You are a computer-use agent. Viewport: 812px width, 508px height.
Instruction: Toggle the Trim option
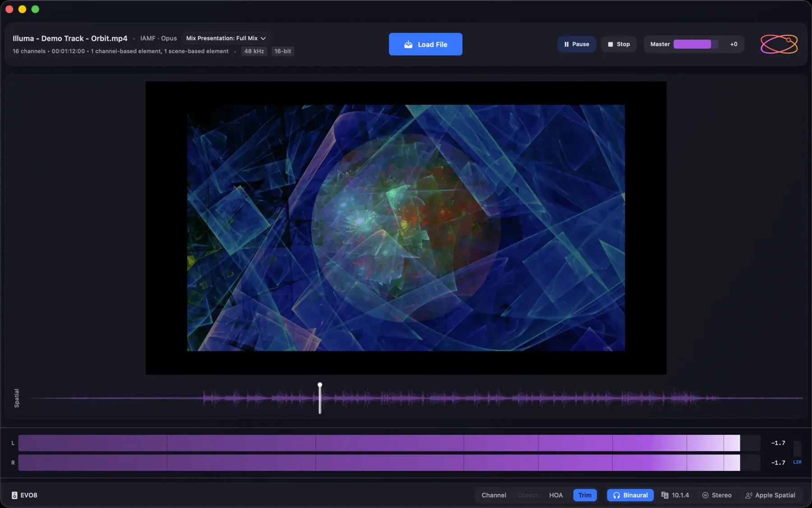click(x=585, y=495)
